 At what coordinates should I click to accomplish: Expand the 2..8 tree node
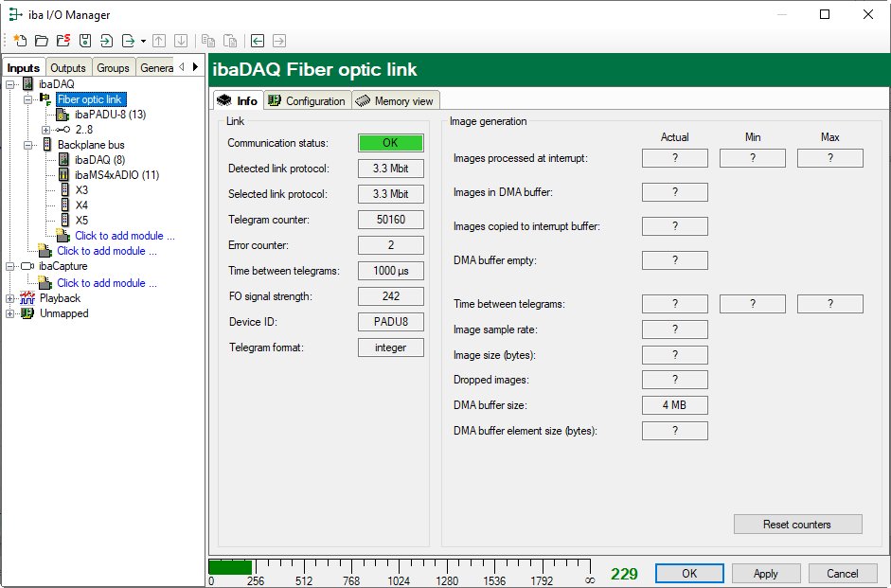[x=46, y=130]
